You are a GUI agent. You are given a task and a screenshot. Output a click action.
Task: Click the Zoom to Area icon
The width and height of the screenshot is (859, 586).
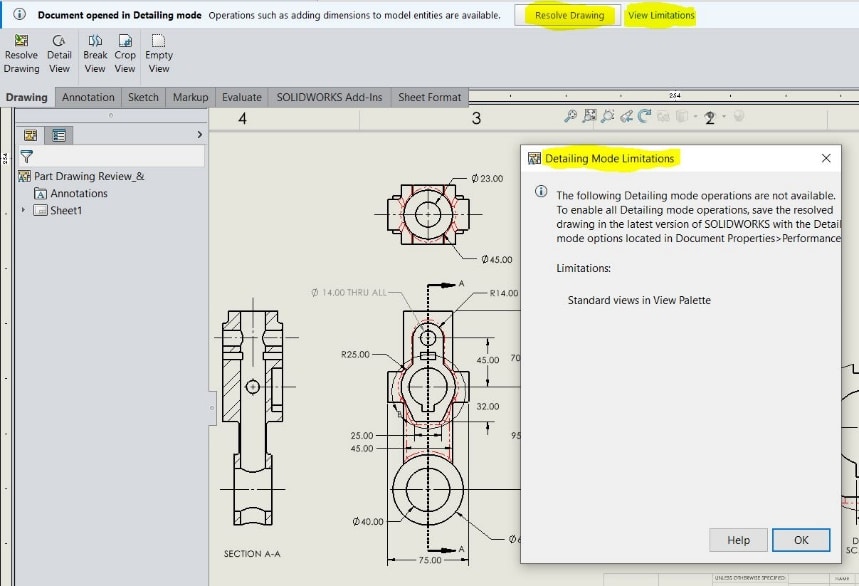coord(590,117)
